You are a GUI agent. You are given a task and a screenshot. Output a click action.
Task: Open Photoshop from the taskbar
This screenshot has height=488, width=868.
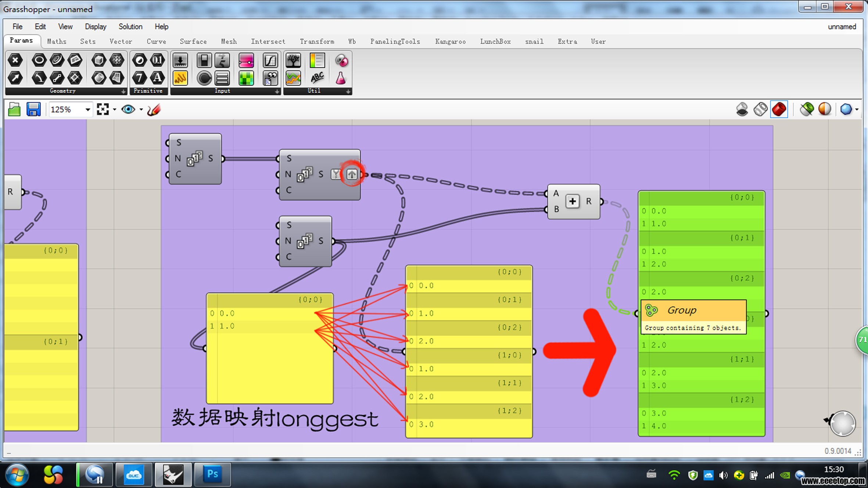click(213, 474)
